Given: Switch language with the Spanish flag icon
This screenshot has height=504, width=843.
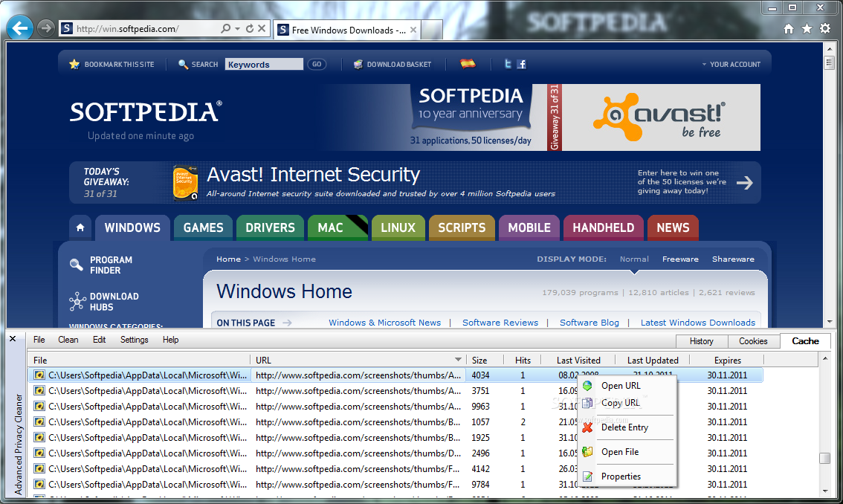Looking at the screenshot, I should pyautogui.click(x=468, y=63).
